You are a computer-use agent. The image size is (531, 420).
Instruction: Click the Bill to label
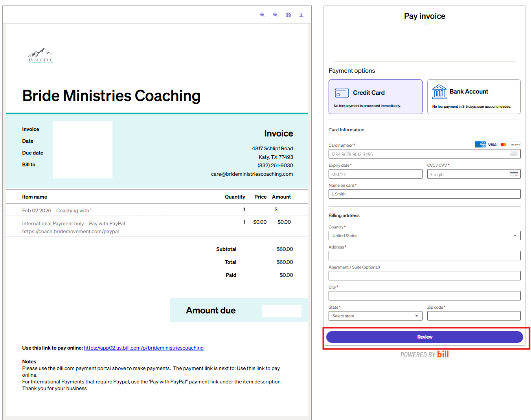pyautogui.click(x=29, y=165)
